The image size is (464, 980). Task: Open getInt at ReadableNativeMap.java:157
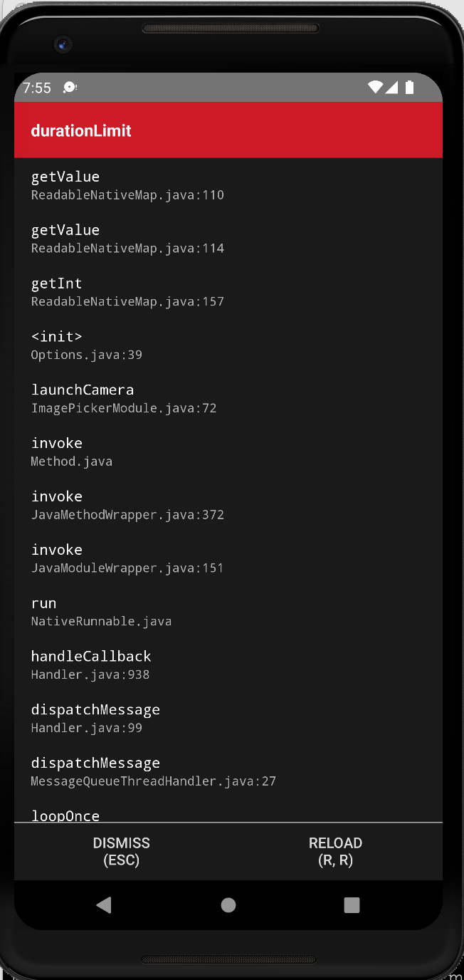[x=127, y=291]
